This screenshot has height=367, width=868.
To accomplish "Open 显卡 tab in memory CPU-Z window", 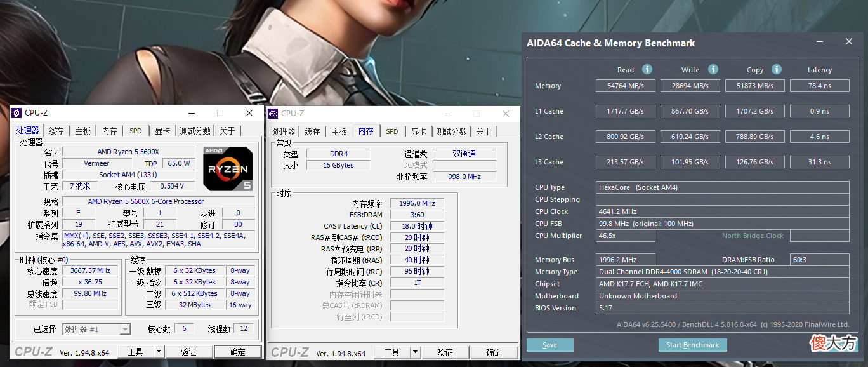I will click(419, 131).
